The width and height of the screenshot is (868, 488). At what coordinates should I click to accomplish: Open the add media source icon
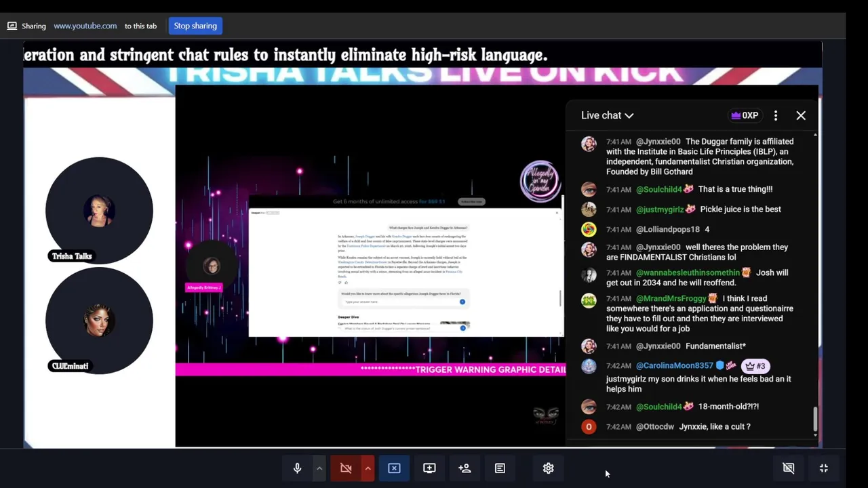pyautogui.click(x=429, y=468)
